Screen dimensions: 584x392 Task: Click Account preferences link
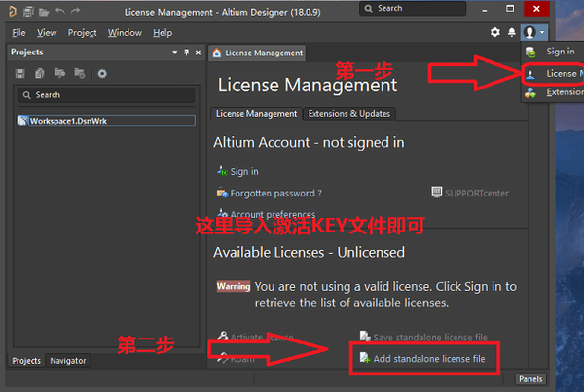tap(273, 214)
